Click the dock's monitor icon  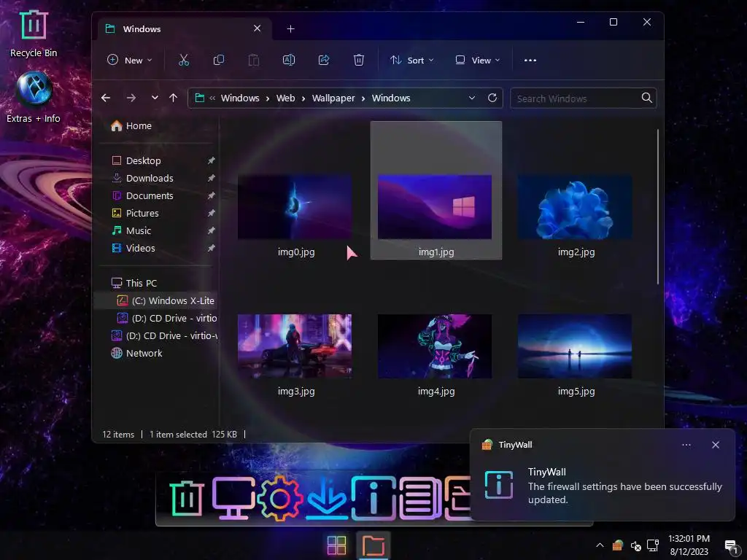click(x=233, y=498)
